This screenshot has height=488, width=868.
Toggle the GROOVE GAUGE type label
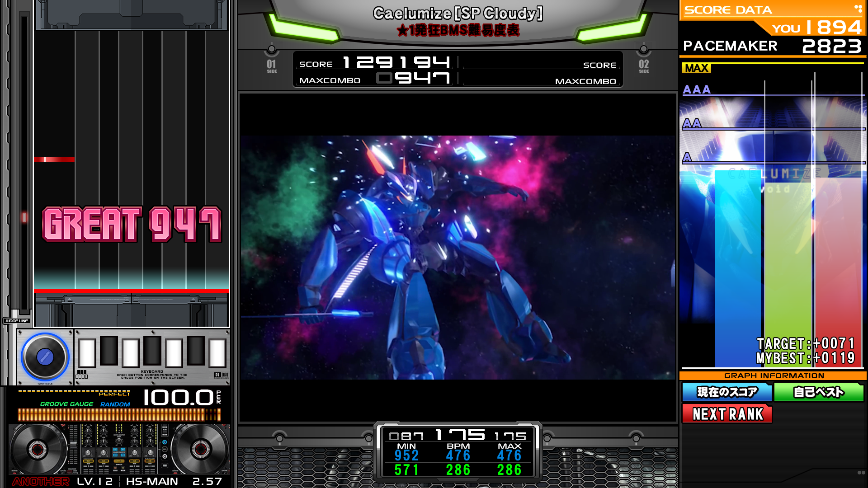66,404
